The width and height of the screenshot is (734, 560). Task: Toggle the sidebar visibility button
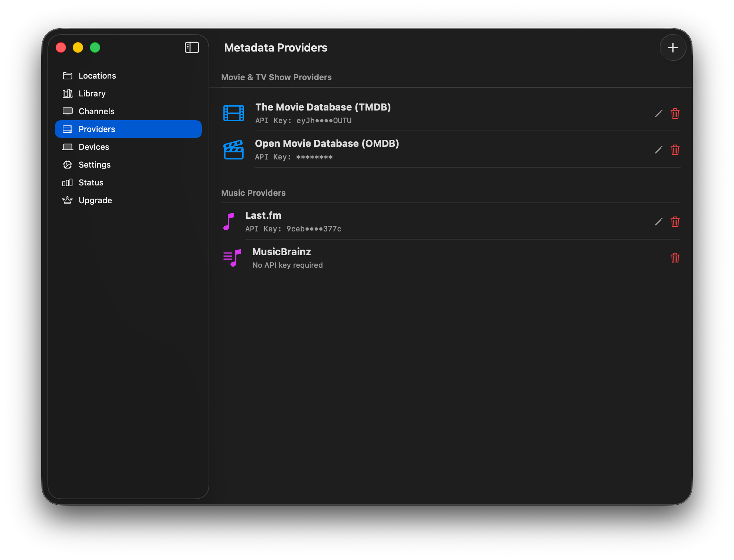(x=192, y=47)
